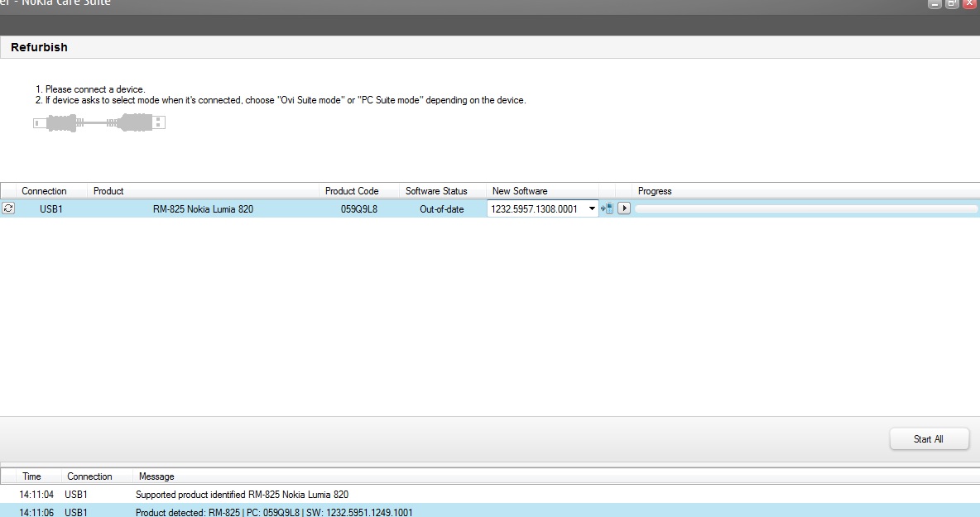Sort by the Connection column header
The image size is (980, 517).
click(x=44, y=191)
